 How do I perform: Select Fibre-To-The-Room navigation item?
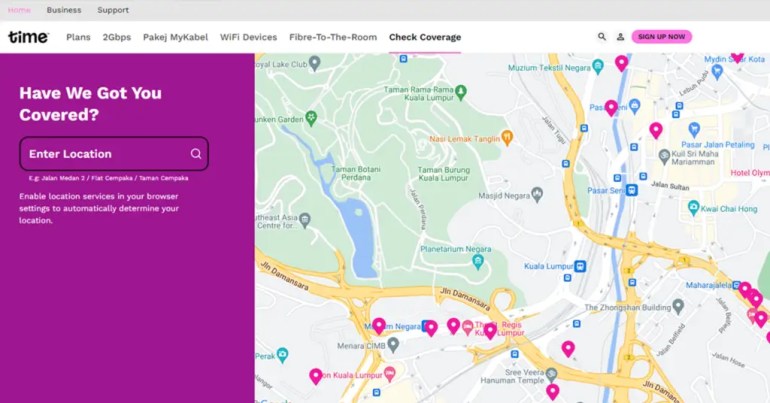[333, 37]
